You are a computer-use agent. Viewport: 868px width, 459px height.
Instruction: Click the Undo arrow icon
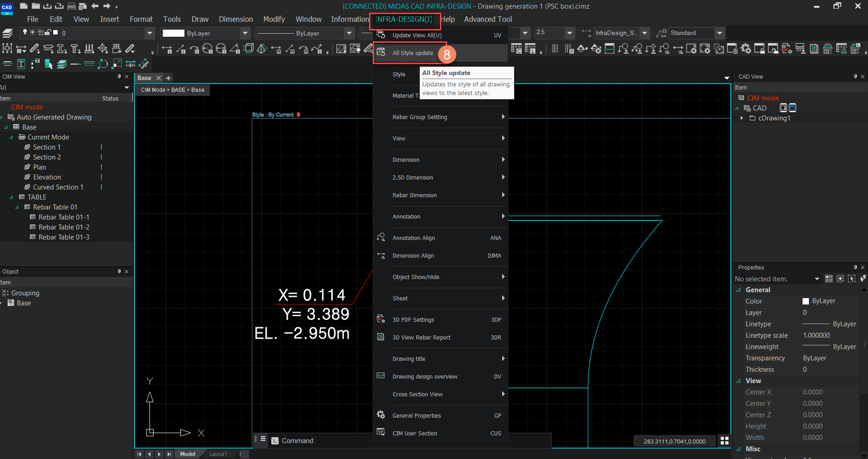click(x=95, y=6)
